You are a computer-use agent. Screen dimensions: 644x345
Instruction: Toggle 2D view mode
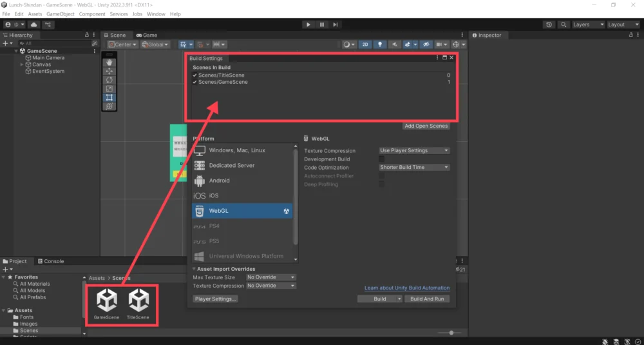click(365, 44)
